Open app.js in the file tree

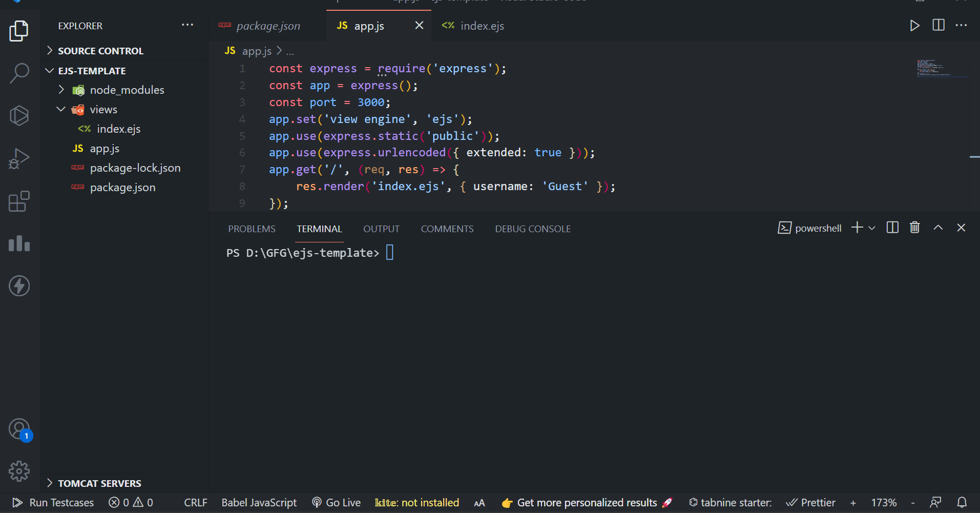pos(124,149)
